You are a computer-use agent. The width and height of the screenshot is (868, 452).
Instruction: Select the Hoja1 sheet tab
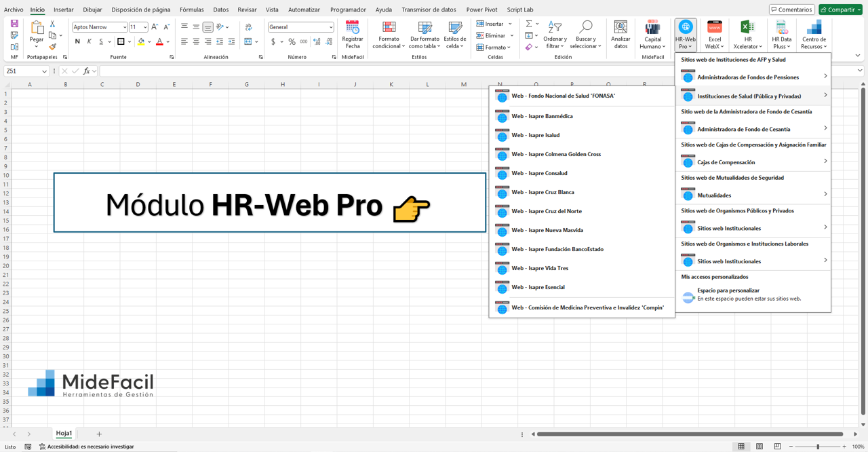click(64, 433)
